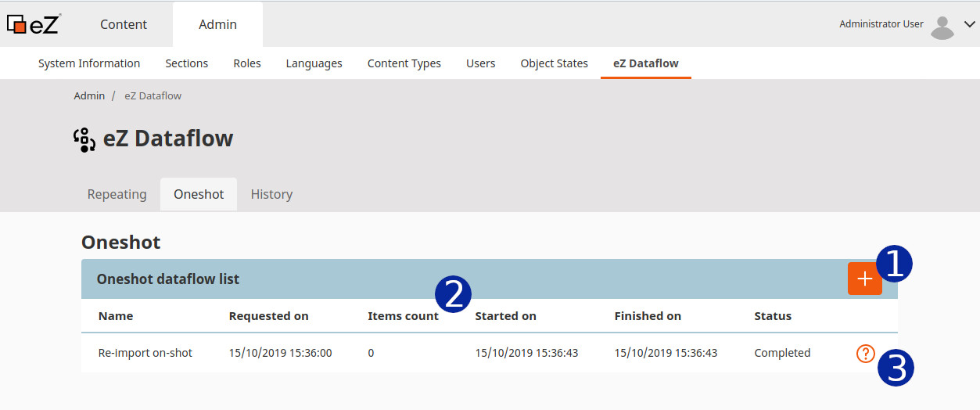
Task: Open the Roles menu item
Action: pyautogui.click(x=247, y=63)
